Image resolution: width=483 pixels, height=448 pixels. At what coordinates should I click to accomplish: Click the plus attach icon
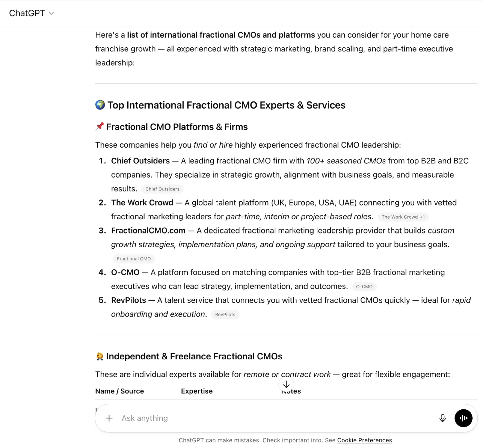coord(109,418)
